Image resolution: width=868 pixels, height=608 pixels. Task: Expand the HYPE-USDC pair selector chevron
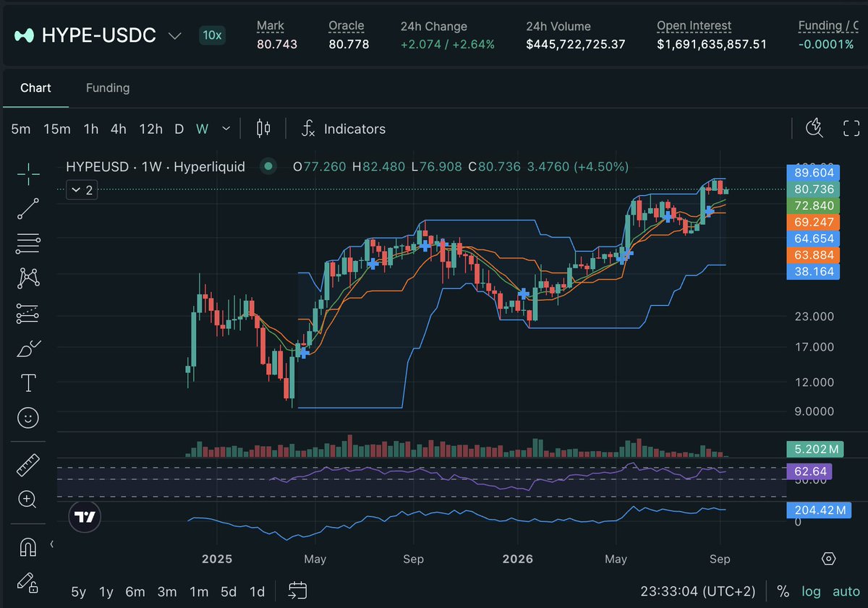coord(174,35)
